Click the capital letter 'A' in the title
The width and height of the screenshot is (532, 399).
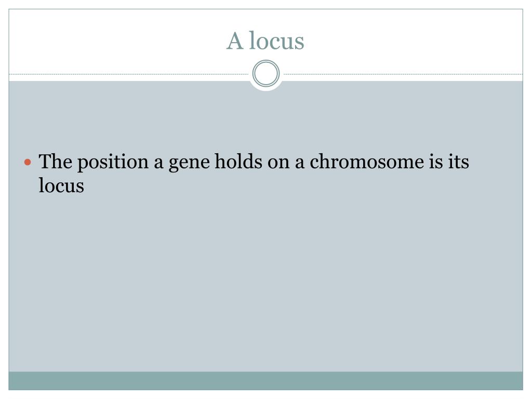[235, 41]
